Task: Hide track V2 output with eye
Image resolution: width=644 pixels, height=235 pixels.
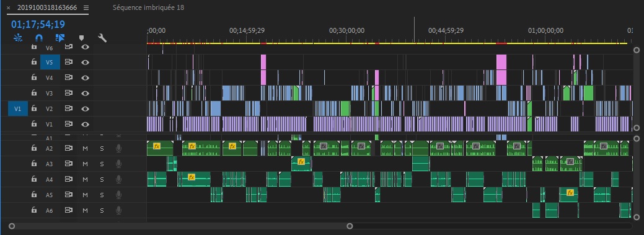Action: pos(85,109)
